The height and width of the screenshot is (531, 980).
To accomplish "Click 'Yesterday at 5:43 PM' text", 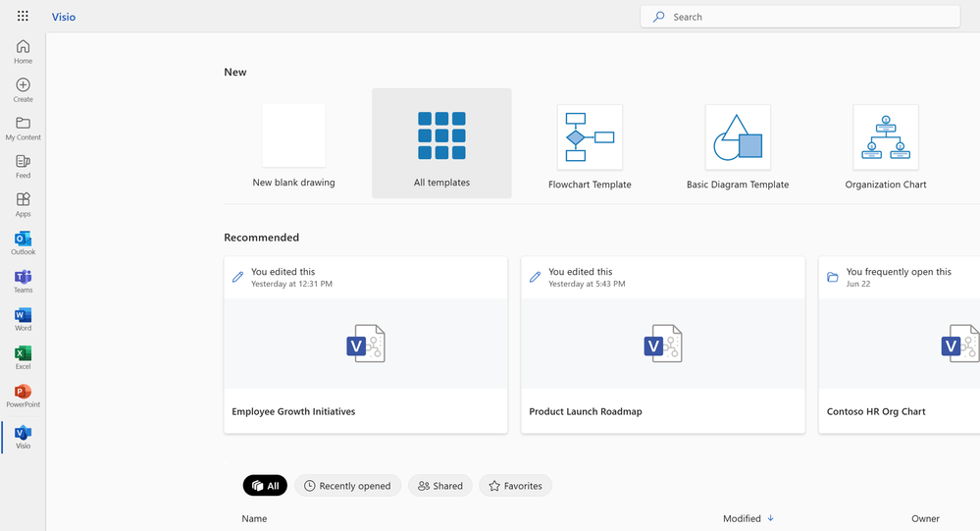I will pos(587,284).
